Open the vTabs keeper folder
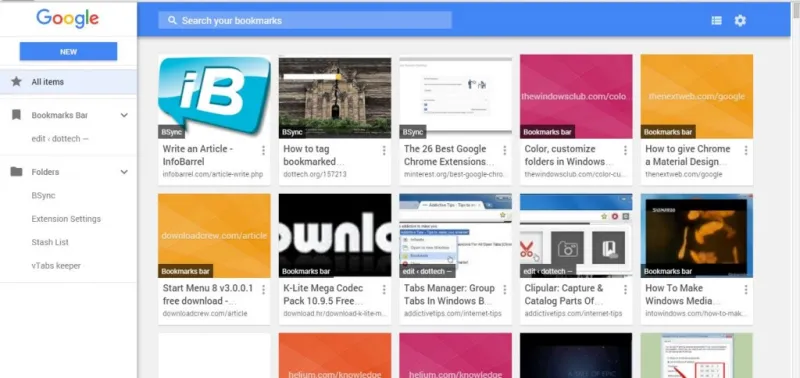The width and height of the screenshot is (800, 378). point(56,266)
